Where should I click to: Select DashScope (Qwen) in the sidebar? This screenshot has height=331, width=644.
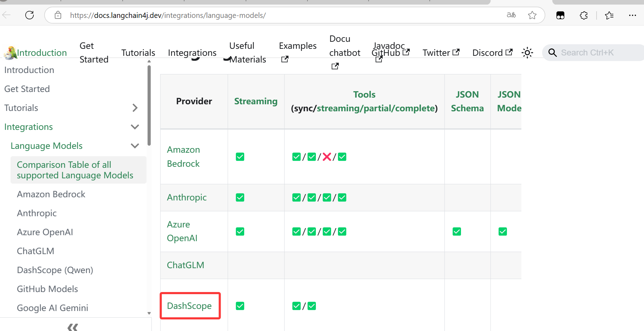point(55,270)
